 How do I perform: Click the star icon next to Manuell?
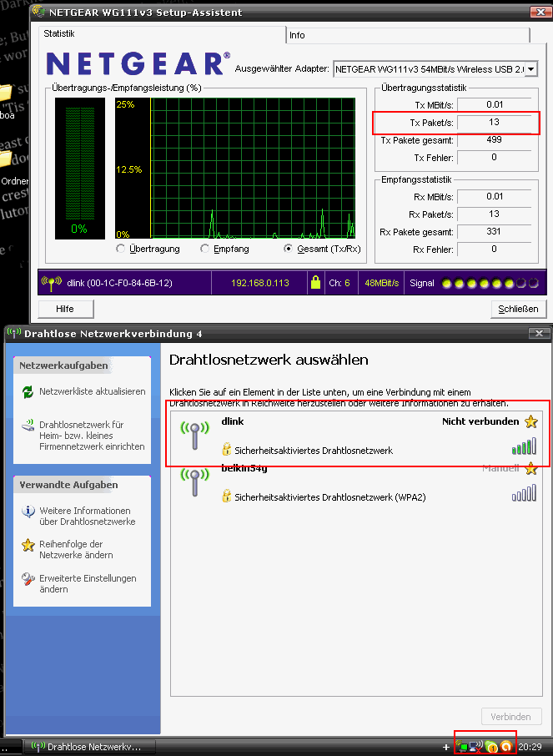tap(530, 468)
